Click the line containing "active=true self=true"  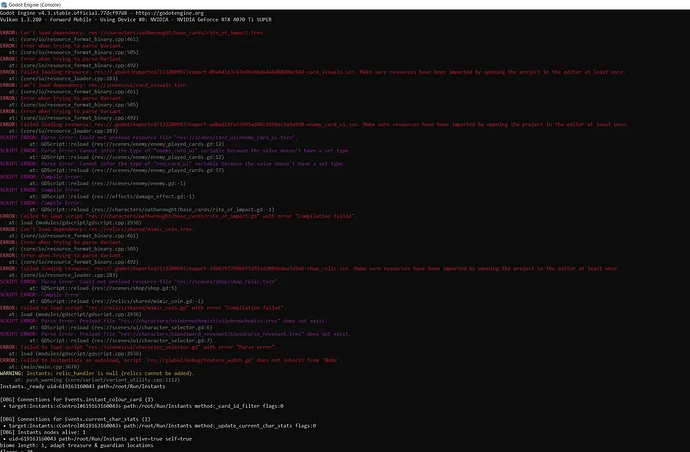point(97,439)
